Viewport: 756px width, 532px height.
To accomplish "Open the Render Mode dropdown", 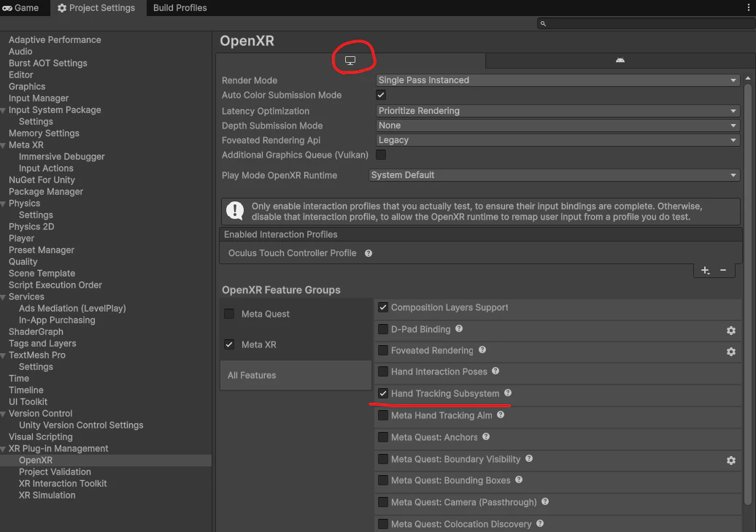I will pos(558,80).
